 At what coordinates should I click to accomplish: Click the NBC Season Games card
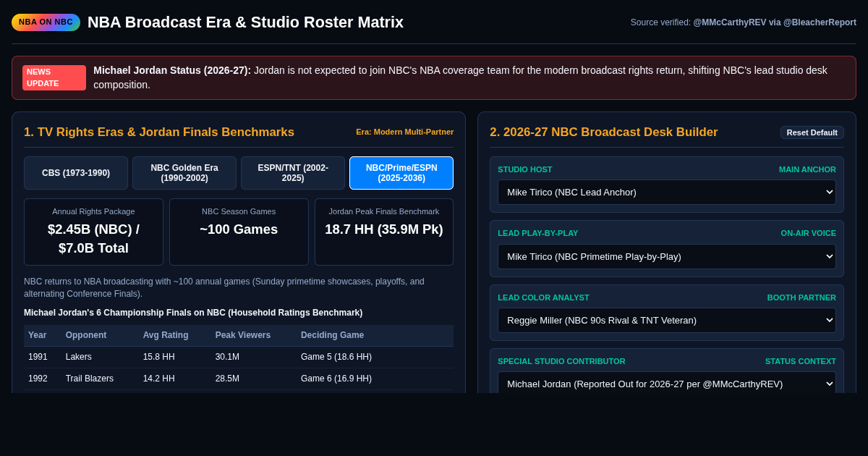point(239,232)
